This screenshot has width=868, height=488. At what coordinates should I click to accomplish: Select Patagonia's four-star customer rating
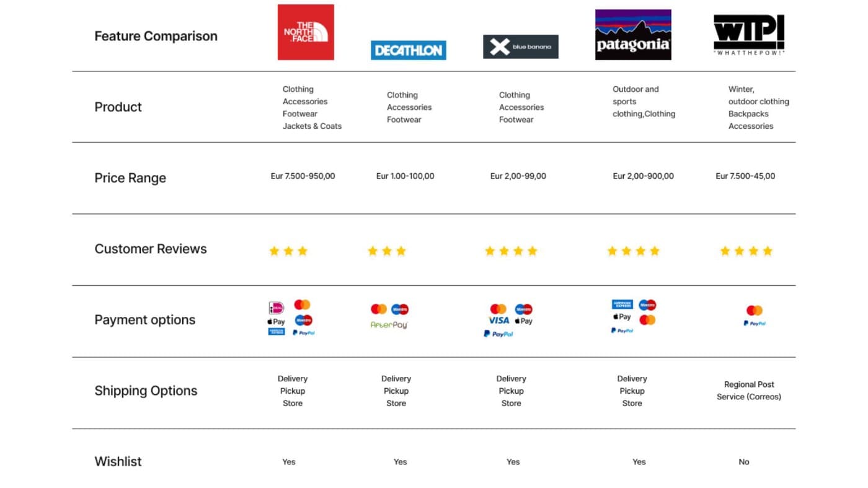tap(633, 251)
